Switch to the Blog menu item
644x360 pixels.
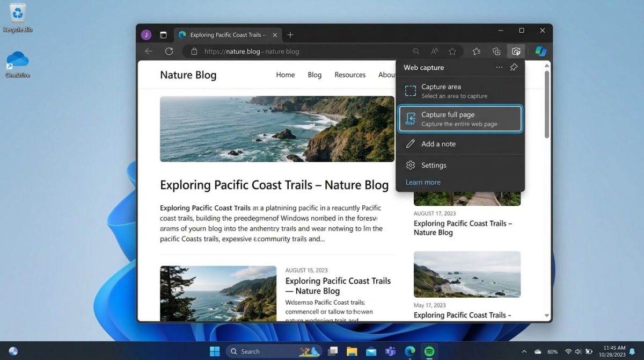coord(314,75)
